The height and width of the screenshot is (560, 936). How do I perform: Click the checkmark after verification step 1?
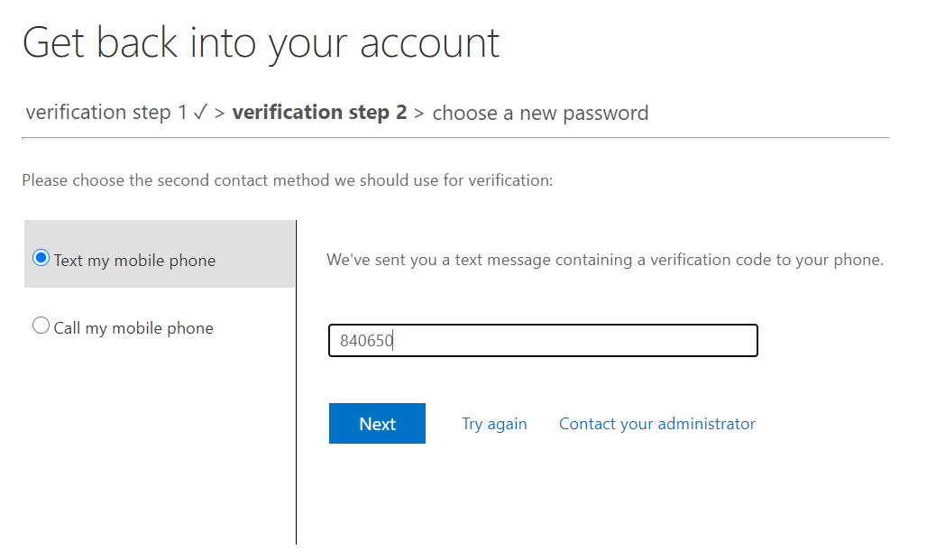[x=199, y=110]
